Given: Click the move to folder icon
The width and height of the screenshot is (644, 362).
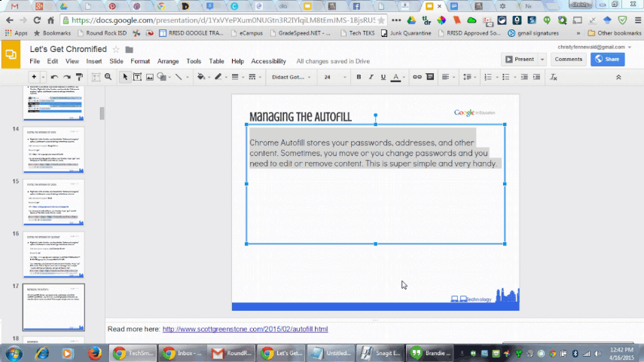Looking at the screenshot, I should pyautogui.click(x=129, y=49).
